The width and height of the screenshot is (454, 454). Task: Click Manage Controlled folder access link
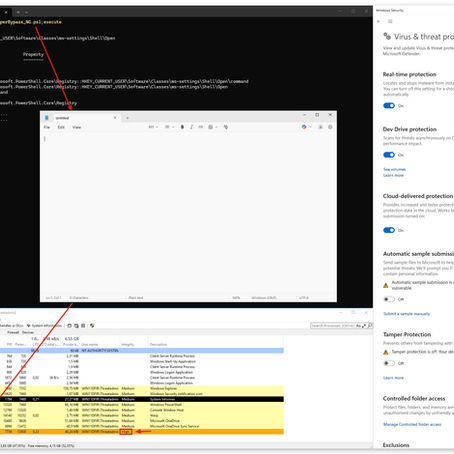(412, 424)
